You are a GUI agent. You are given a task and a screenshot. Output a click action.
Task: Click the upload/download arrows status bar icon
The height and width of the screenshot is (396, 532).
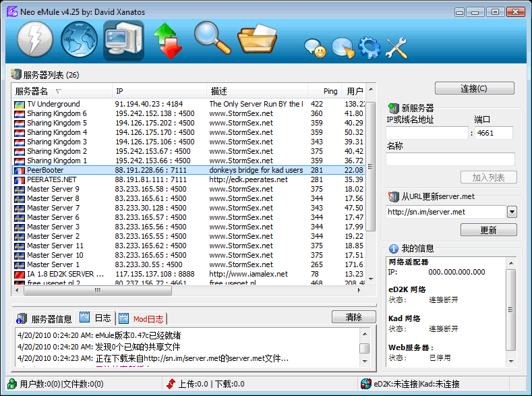tap(171, 384)
